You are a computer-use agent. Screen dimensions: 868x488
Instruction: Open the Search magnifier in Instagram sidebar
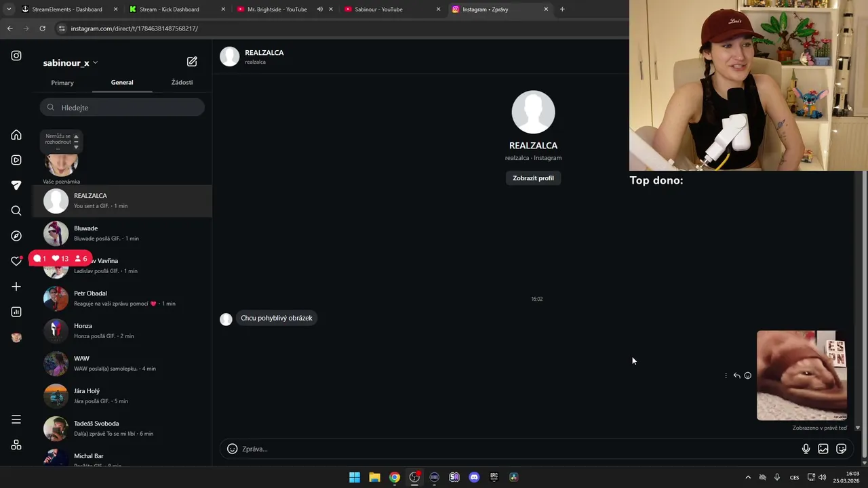click(16, 211)
